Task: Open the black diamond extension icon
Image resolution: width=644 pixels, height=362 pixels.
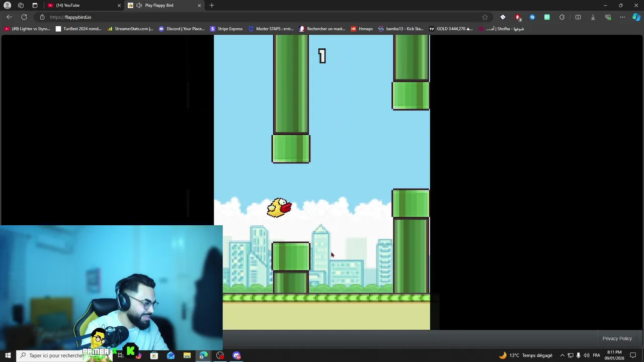Action: pyautogui.click(x=503, y=17)
